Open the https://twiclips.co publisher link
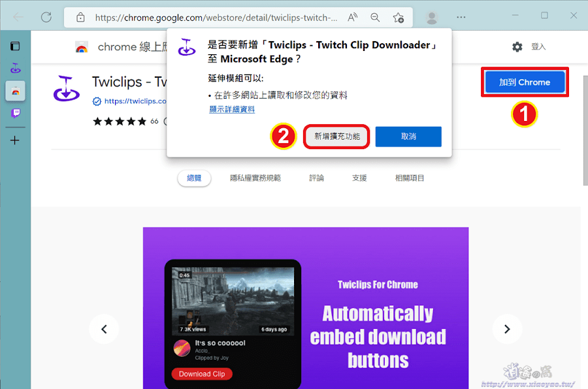The width and height of the screenshot is (588, 389). (x=135, y=101)
